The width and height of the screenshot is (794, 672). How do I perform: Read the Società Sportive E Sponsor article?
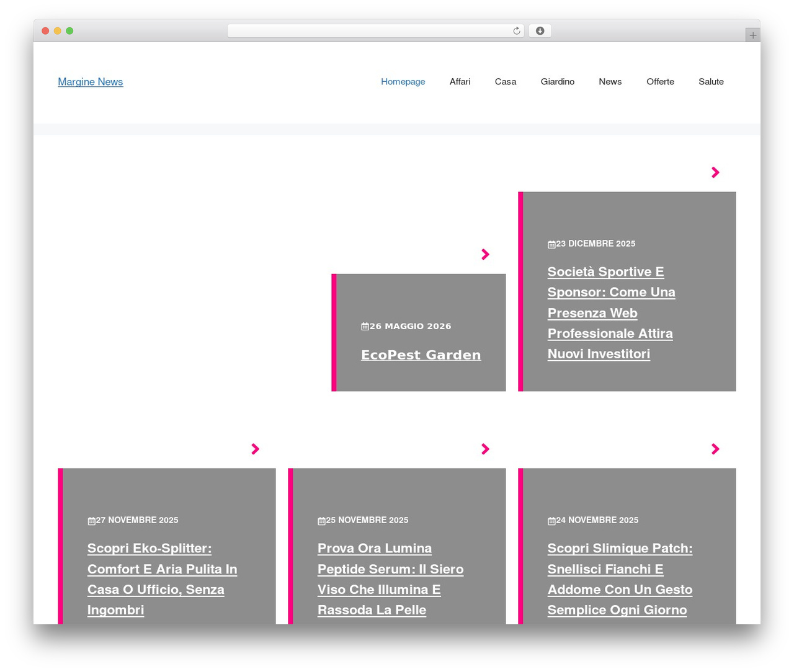point(612,313)
